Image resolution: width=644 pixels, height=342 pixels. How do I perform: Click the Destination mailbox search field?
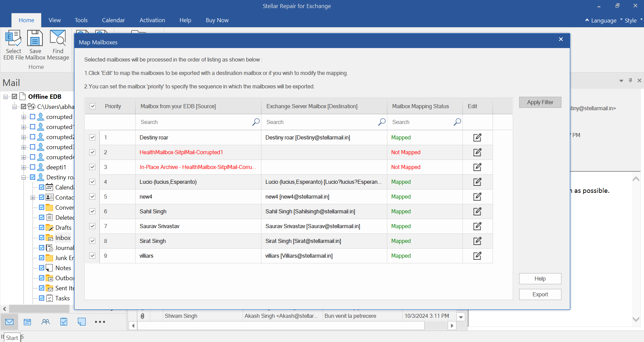320,122
